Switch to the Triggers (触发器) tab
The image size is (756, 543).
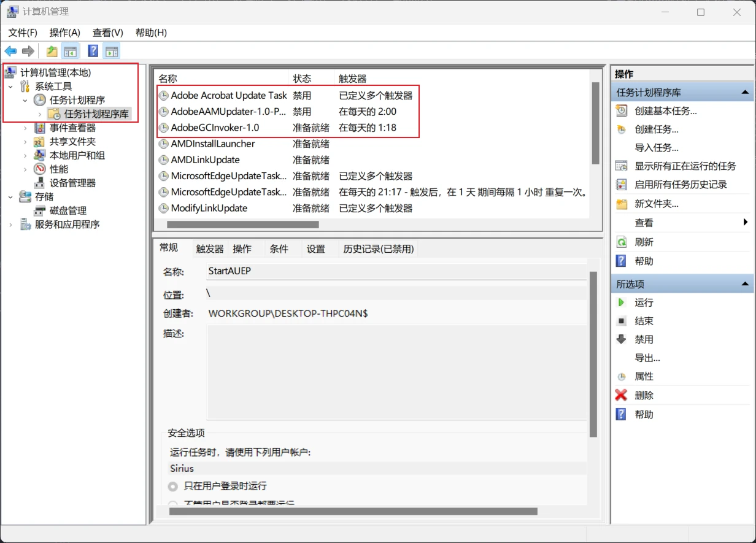(x=210, y=248)
